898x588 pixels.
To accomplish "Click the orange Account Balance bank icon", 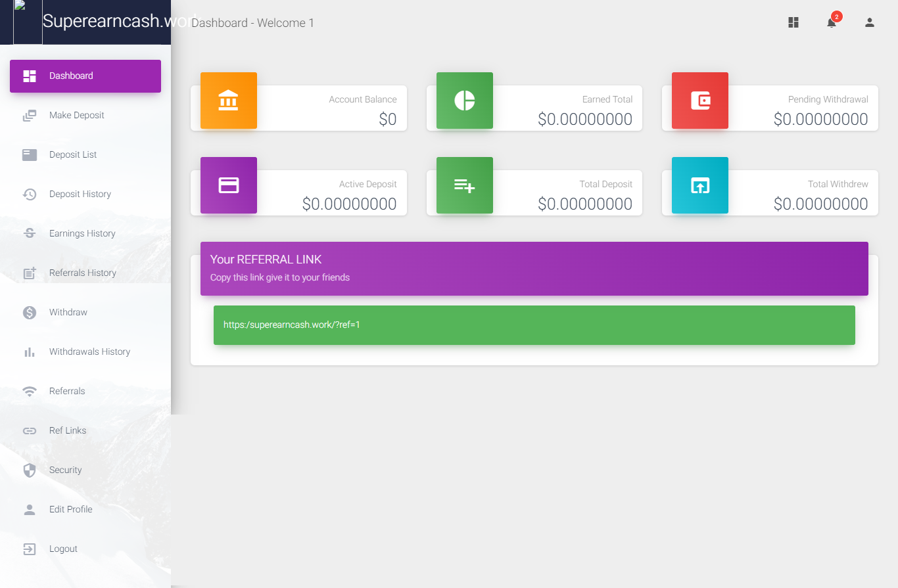I will (228, 101).
